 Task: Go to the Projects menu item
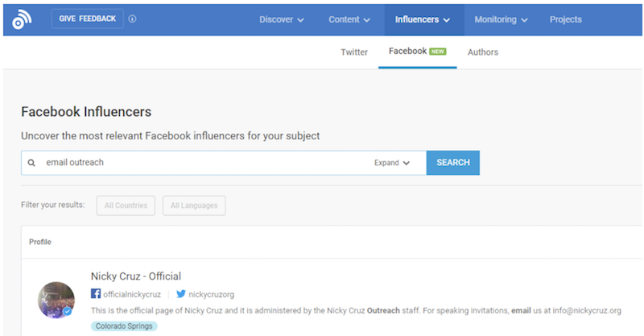[x=566, y=19]
